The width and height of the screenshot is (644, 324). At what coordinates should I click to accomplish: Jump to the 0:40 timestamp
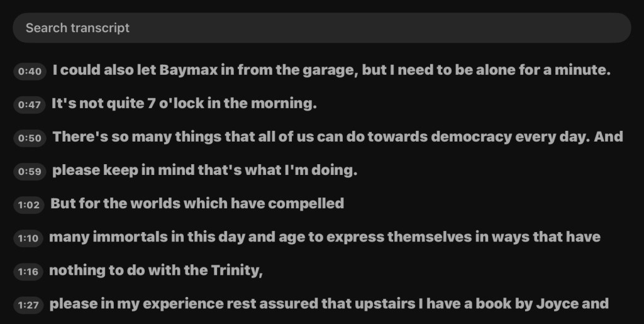click(30, 71)
